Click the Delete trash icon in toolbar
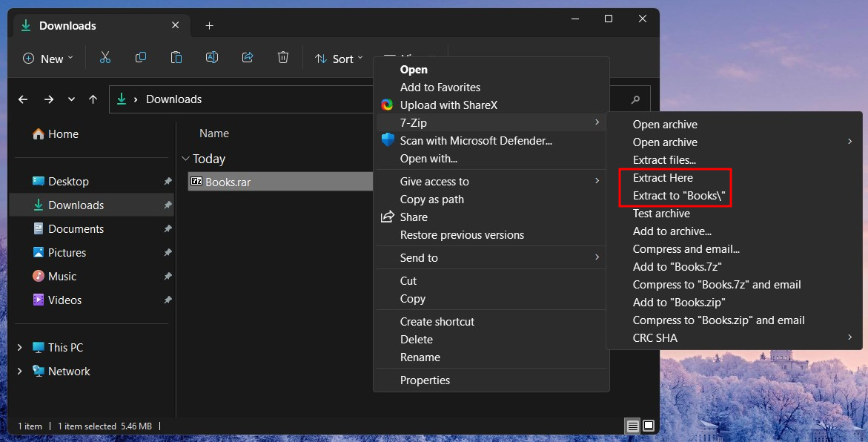 tap(283, 58)
